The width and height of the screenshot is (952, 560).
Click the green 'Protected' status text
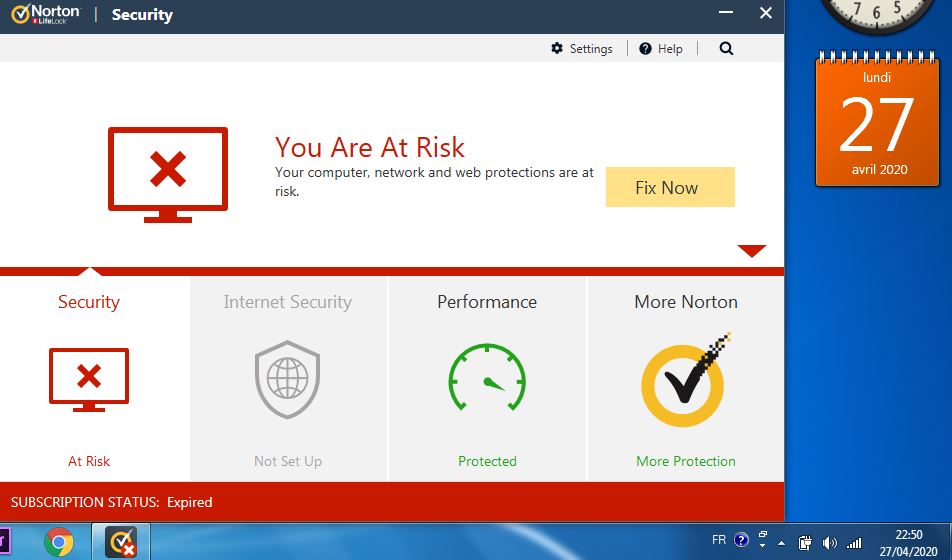click(x=487, y=461)
